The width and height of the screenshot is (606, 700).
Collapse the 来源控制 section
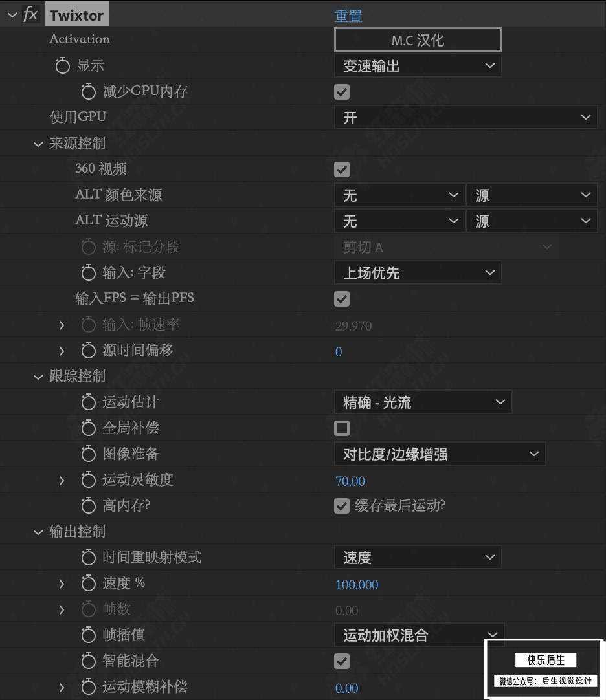coord(38,144)
